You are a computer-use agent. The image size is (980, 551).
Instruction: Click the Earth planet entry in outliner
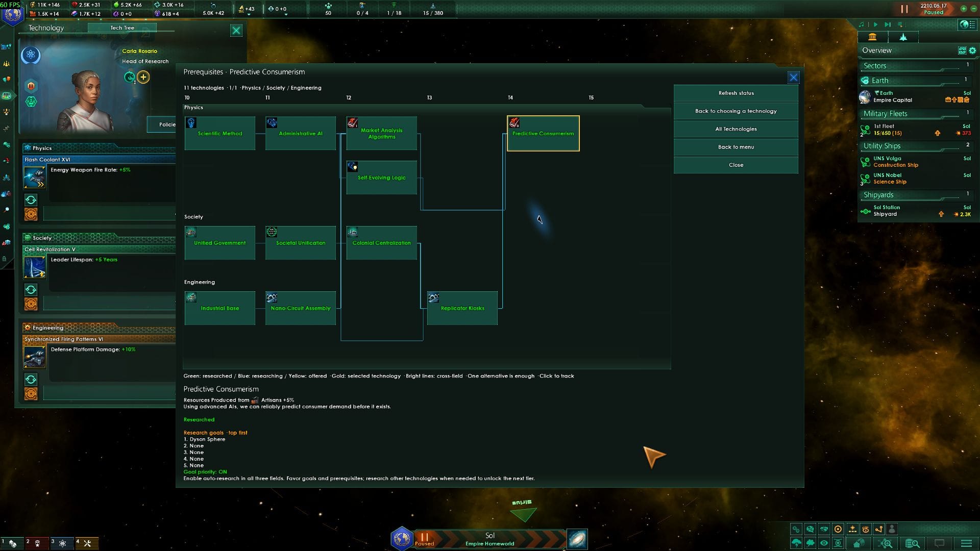click(x=916, y=96)
